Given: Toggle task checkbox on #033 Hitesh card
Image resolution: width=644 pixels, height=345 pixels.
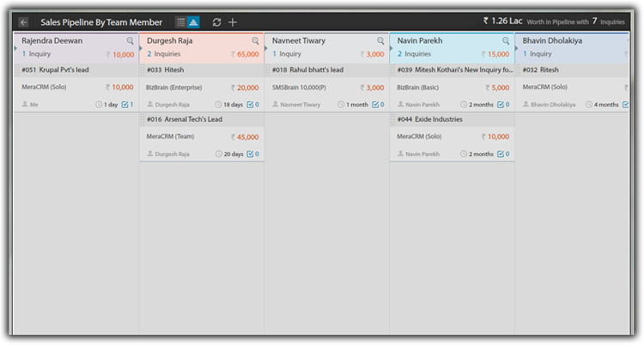Looking at the screenshot, I should point(251,105).
